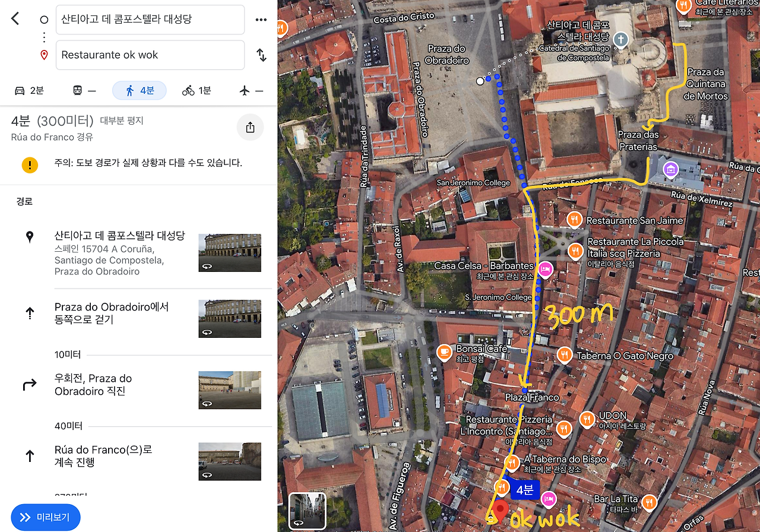
Task: Open street view thumbnail for 우회전 step
Action: point(230,390)
